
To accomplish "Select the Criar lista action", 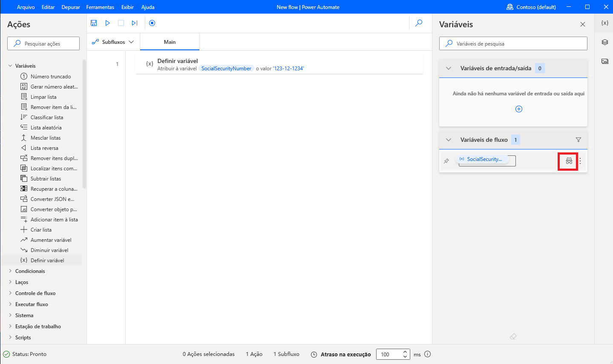I will point(36,230).
